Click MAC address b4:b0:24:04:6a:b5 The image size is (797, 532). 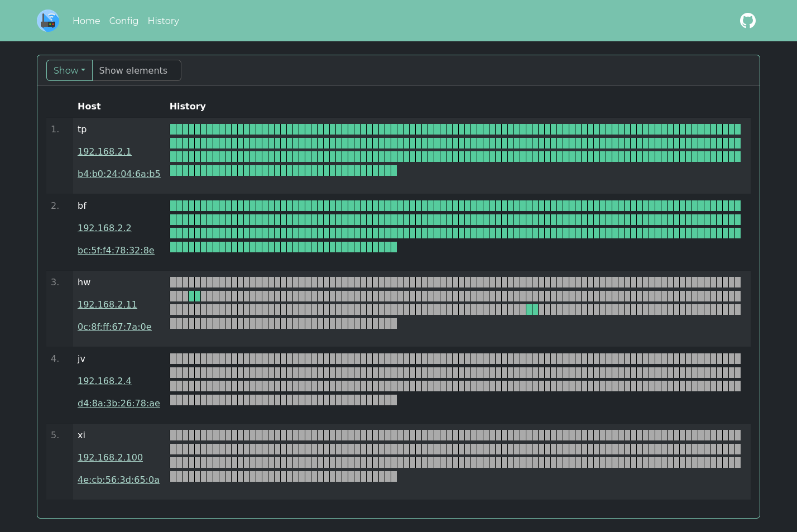119,174
